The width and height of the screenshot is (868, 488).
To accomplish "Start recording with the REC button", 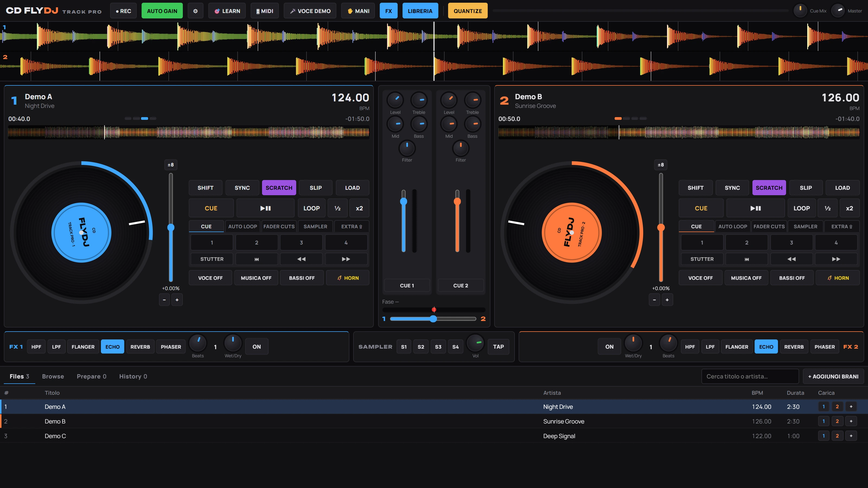I will (123, 11).
